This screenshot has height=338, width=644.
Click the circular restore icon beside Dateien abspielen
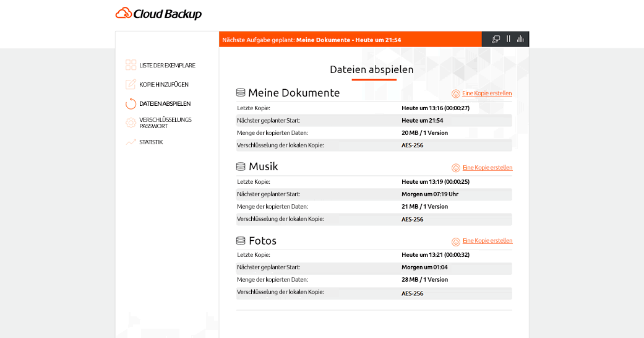[131, 104]
